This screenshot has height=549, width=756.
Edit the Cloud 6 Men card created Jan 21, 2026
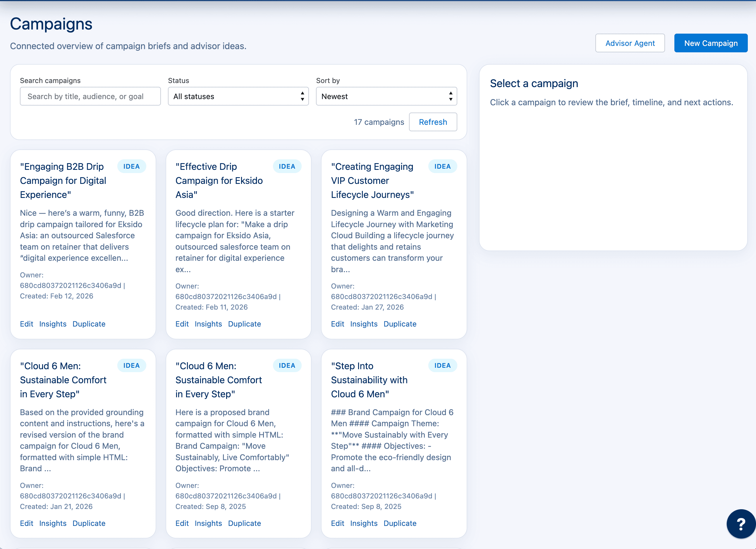(27, 523)
